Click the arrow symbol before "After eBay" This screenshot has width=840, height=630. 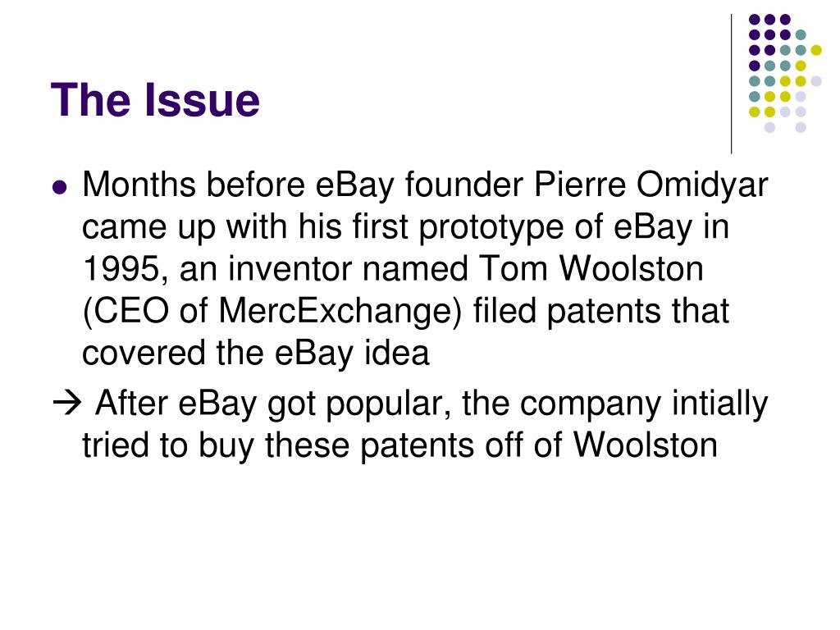click(66, 403)
